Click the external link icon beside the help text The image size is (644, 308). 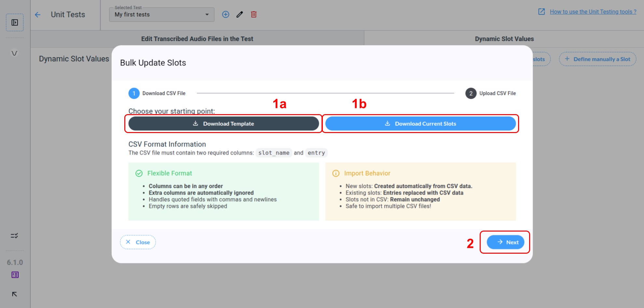pyautogui.click(x=541, y=11)
